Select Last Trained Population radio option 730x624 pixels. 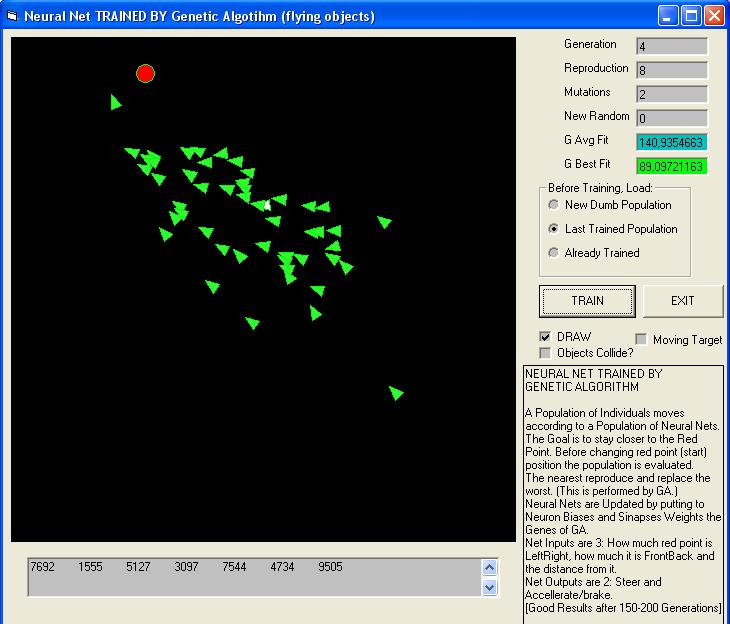coord(553,229)
